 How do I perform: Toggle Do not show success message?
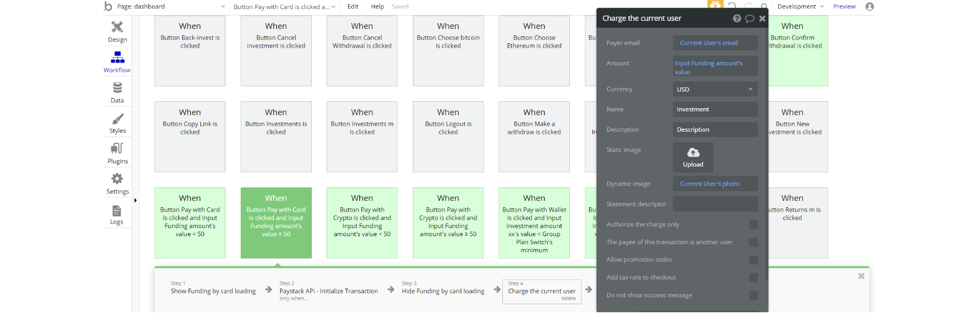(x=753, y=296)
